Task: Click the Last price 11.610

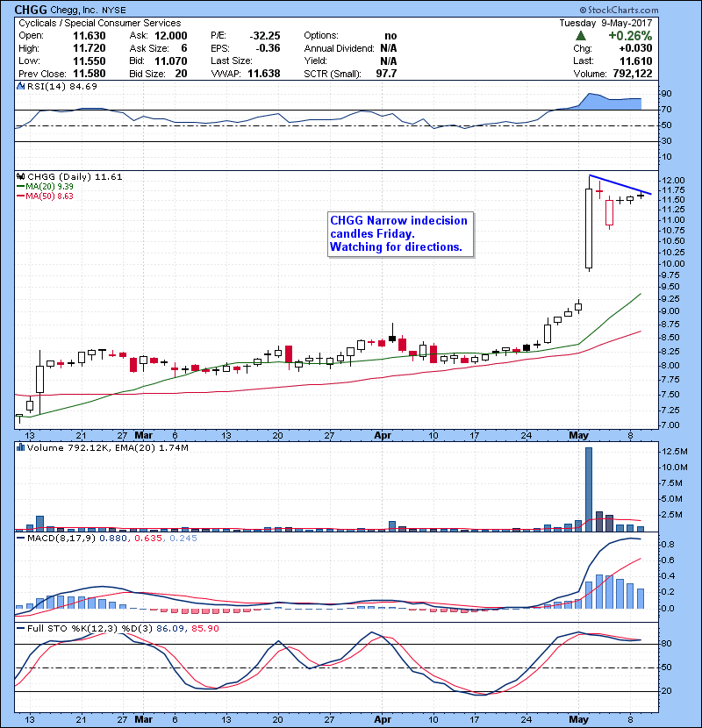Action: [636, 61]
